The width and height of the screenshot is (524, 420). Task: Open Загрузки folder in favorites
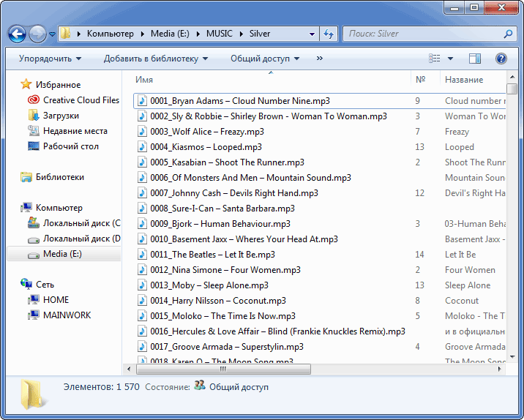pos(61,116)
